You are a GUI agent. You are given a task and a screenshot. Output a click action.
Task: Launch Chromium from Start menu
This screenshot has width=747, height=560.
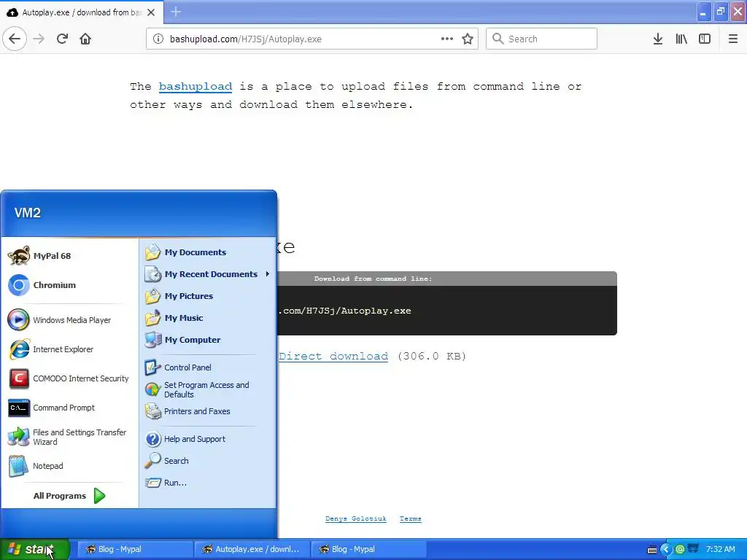(x=69, y=285)
